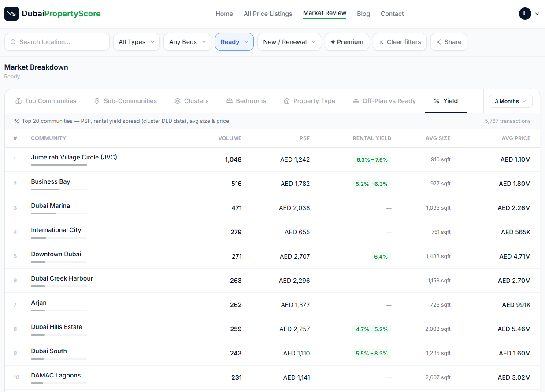This screenshot has height=392, width=545.
Task: Click the Premium sparkle icon
Action: (x=333, y=42)
